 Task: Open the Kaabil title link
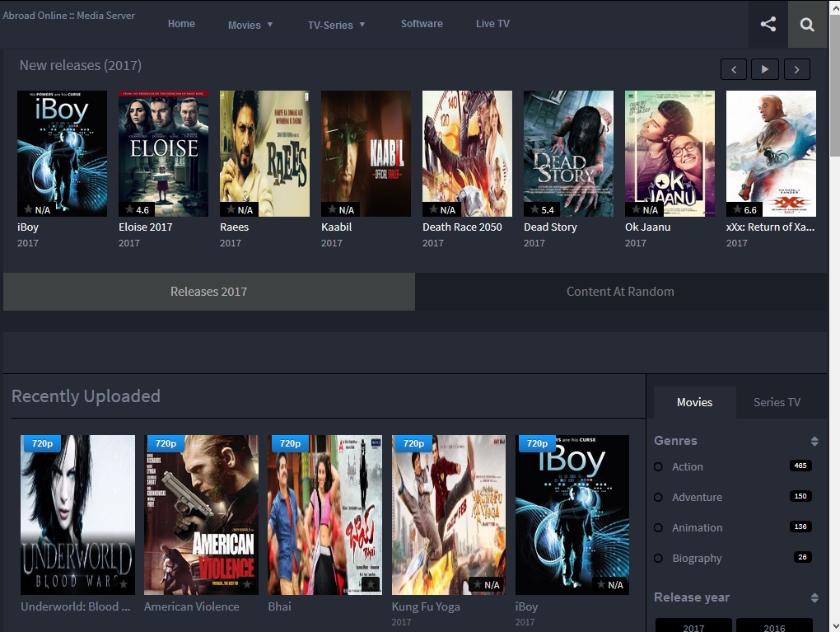tap(337, 227)
